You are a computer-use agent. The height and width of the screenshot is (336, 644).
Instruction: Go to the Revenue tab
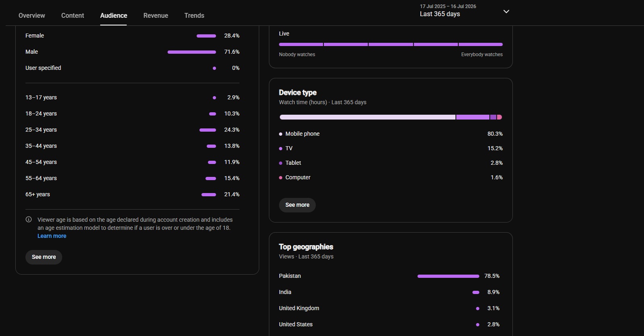(x=156, y=15)
